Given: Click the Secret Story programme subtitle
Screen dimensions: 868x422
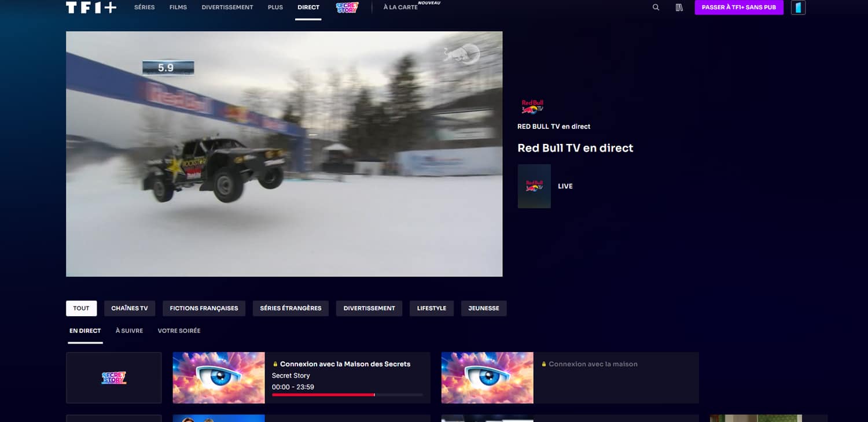Looking at the screenshot, I should coord(291,376).
